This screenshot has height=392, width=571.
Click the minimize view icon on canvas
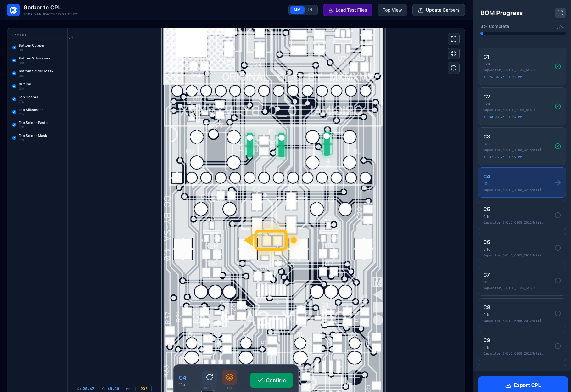(453, 53)
